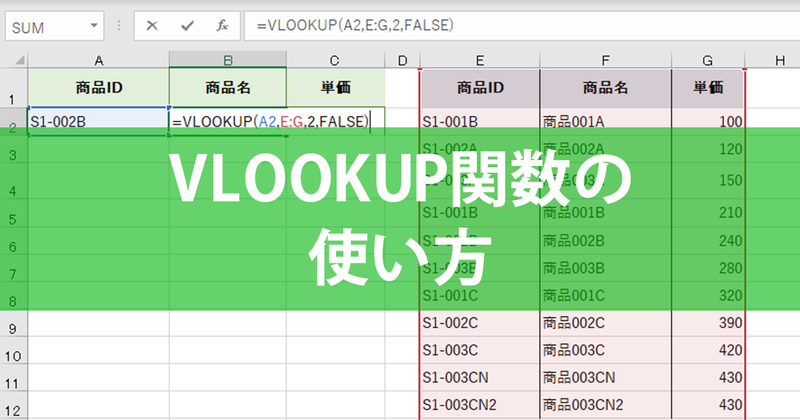Click the 商品名 header cell in column F
The width and height of the screenshot is (800, 420).
pos(605,88)
